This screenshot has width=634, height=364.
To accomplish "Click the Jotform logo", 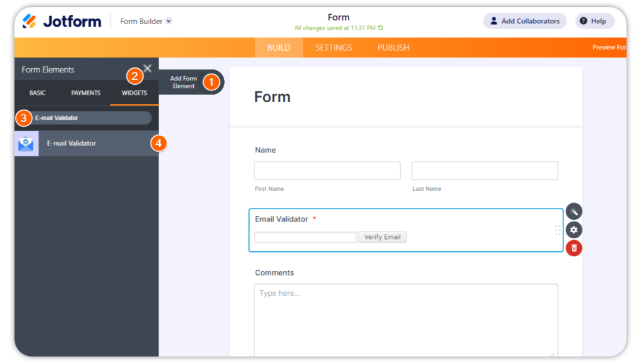I will click(x=61, y=21).
